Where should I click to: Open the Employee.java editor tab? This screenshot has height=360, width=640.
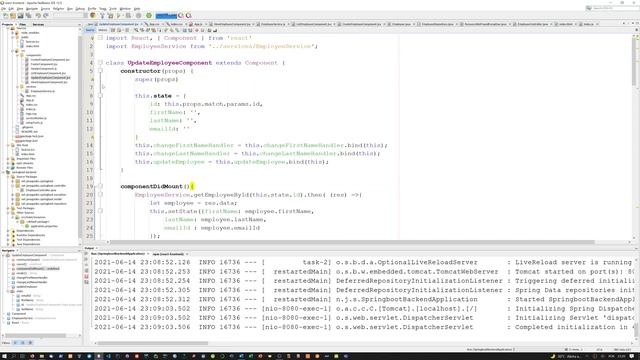pyautogui.click(x=402, y=24)
